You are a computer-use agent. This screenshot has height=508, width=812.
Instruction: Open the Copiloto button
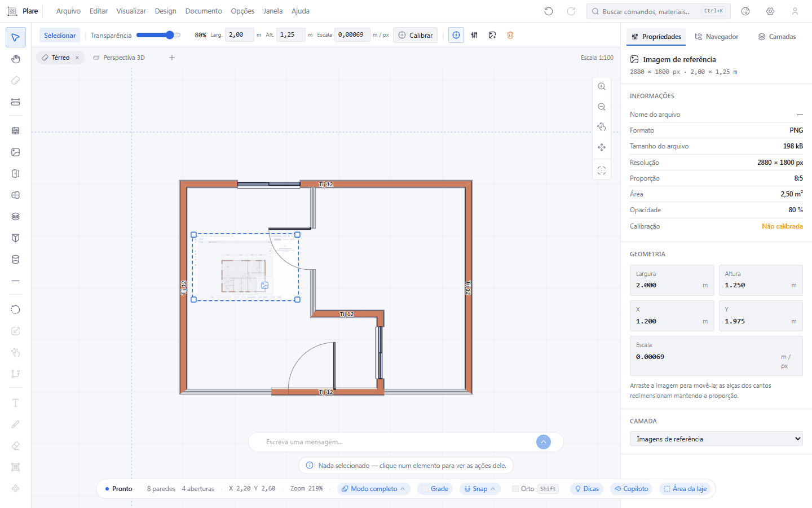pos(632,489)
